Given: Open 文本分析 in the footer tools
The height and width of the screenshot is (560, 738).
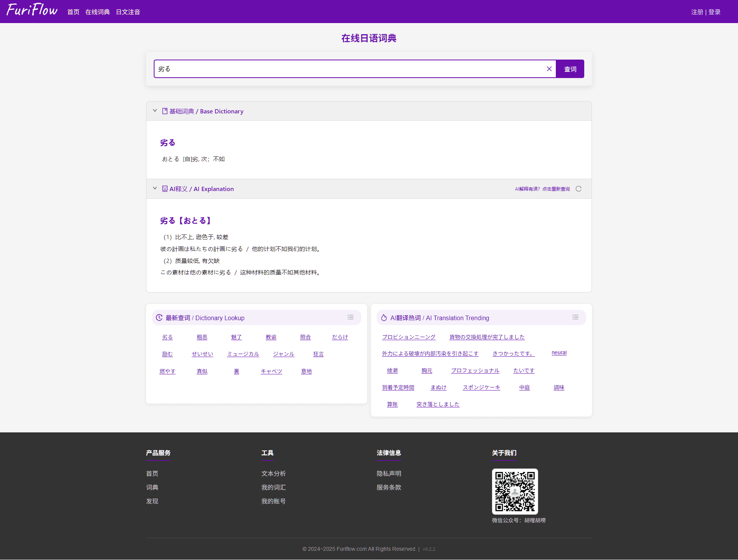Looking at the screenshot, I should pos(274,474).
